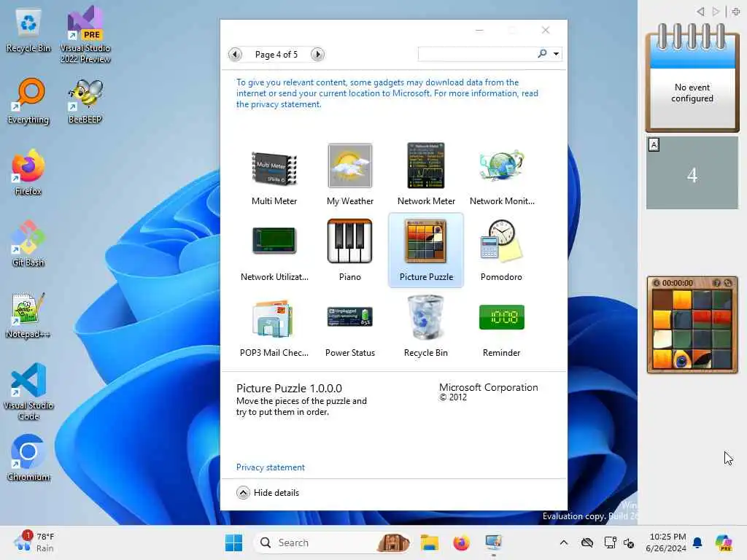Screen dimensions: 747x560
Task: Click the taskbar Search box
Action: coord(332,542)
